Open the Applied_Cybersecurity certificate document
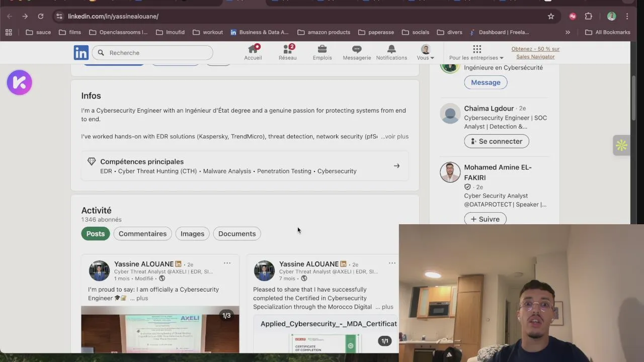 pos(326,333)
